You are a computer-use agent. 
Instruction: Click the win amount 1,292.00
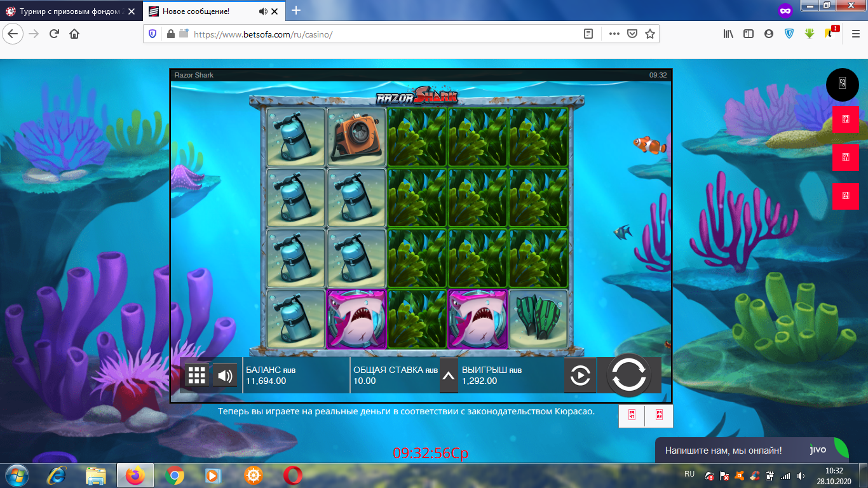(x=480, y=381)
